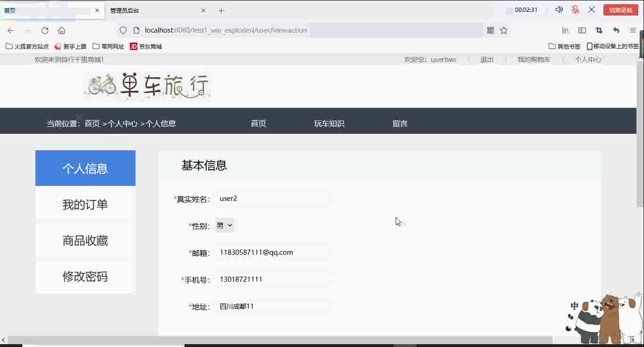Screen dimensions: 644x347
Task: Click the left arrow of horizontal scrollbar
Action: click(x=3, y=340)
